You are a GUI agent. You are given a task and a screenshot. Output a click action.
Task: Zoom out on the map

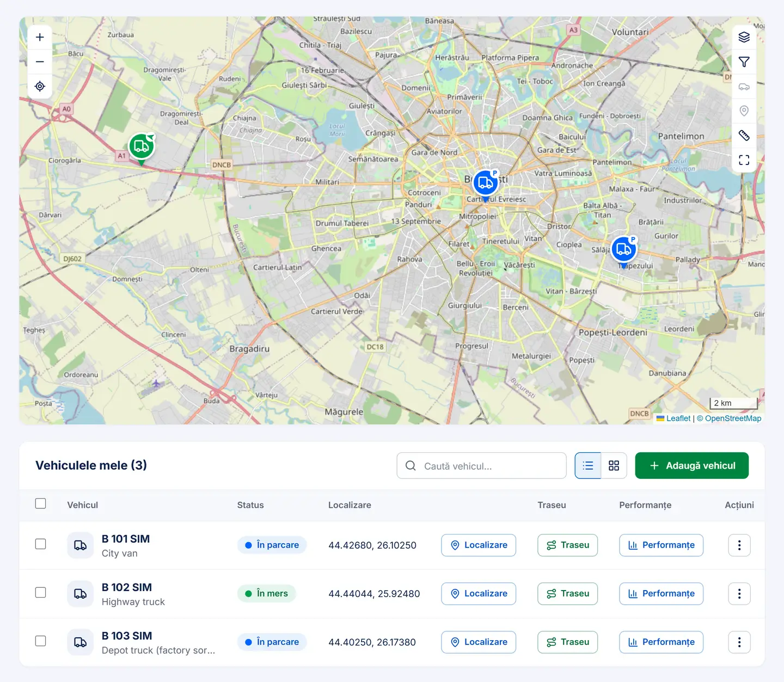[40, 62]
